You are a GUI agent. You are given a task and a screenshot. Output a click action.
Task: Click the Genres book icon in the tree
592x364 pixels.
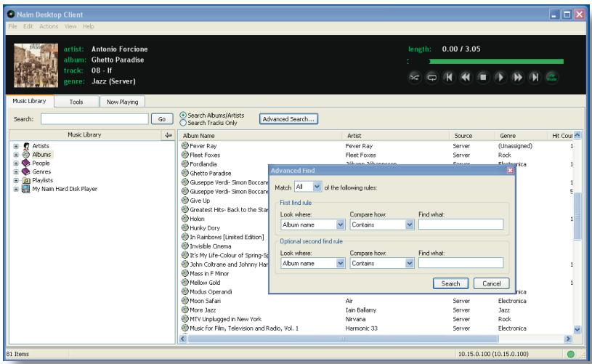[26, 171]
